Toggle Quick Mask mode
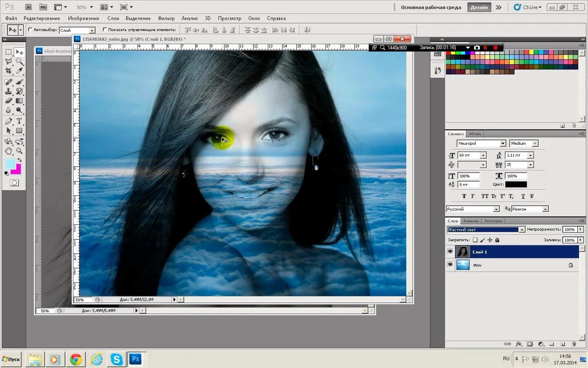 [14, 183]
